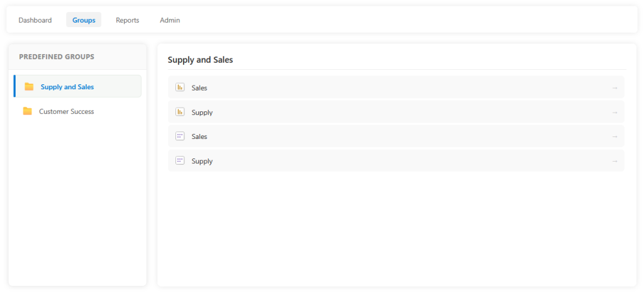Open the Supply label with dotted grid icon
Image resolution: width=644 pixels, height=293 pixels.
click(x=202, y=162)
